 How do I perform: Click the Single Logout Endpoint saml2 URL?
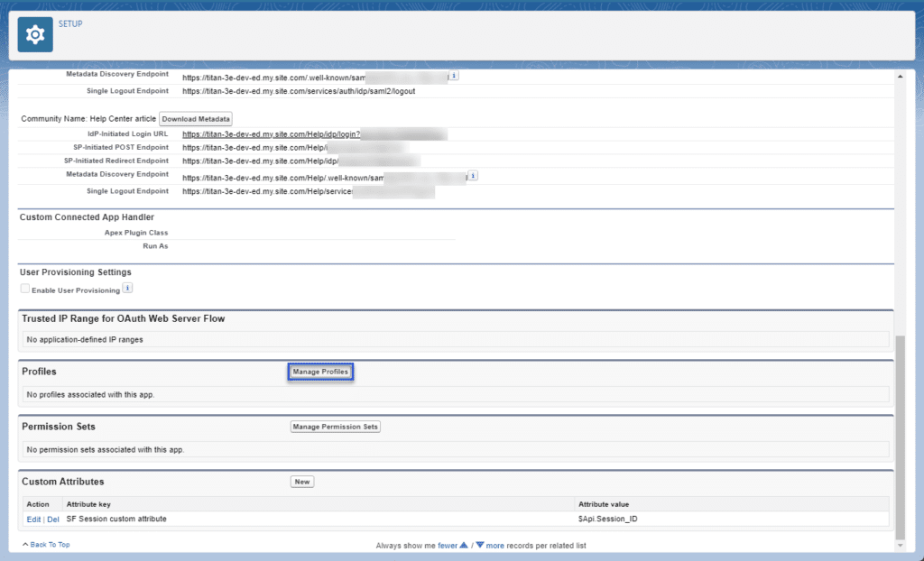coord(299,91)
